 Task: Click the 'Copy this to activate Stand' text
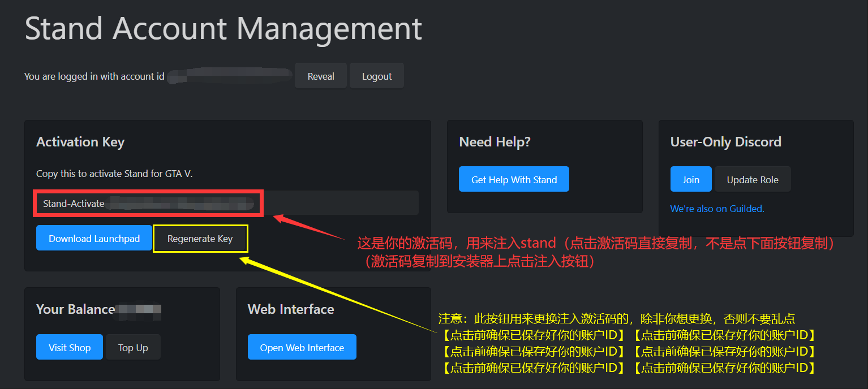[114, 174]
